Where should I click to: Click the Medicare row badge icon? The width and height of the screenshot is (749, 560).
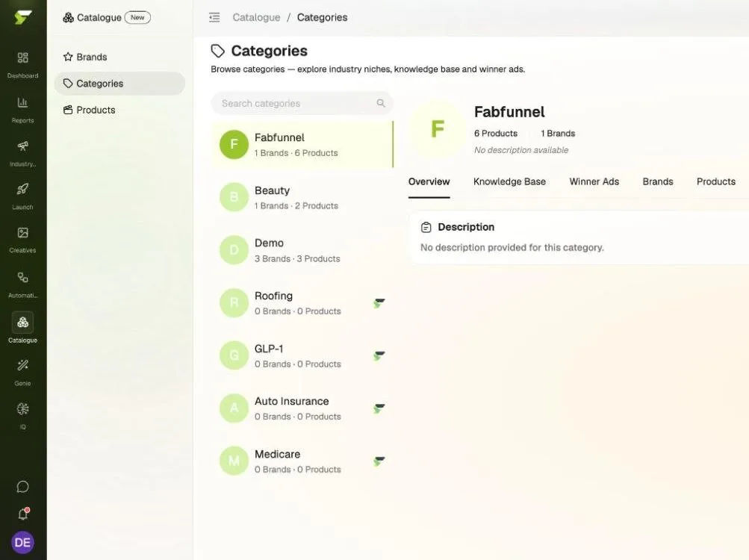[379, 461]
